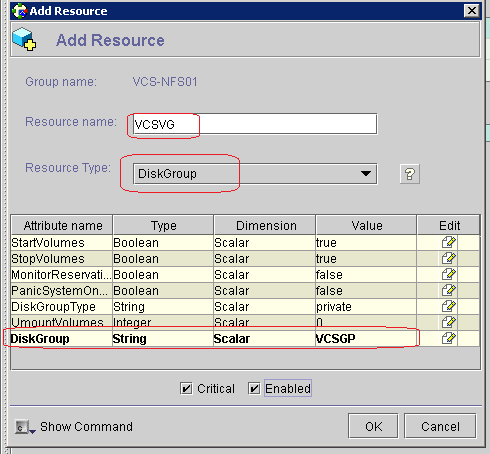Select the DiskGroup resource type combo box
490x454 pixels.
click(x=255, y=174)
